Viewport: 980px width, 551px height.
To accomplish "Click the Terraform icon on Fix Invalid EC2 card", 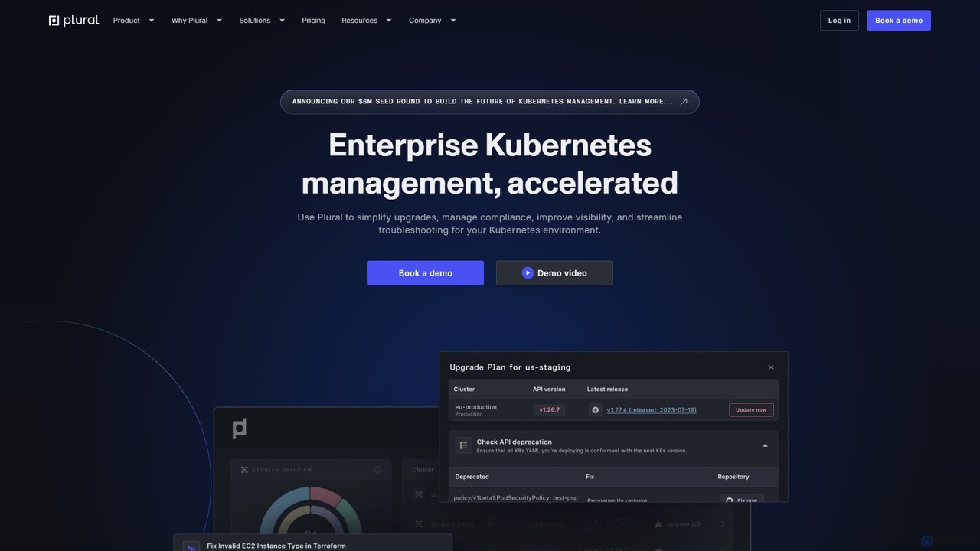I will (191, 546).
